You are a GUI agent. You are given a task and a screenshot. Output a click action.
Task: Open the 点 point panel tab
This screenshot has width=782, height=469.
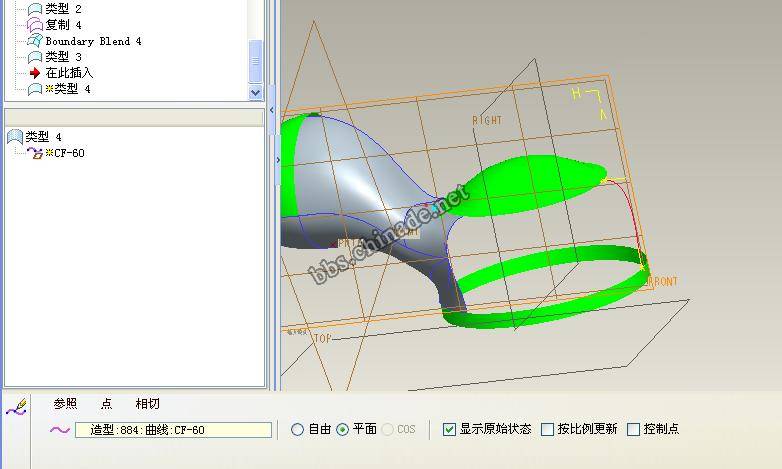[107, 404]
